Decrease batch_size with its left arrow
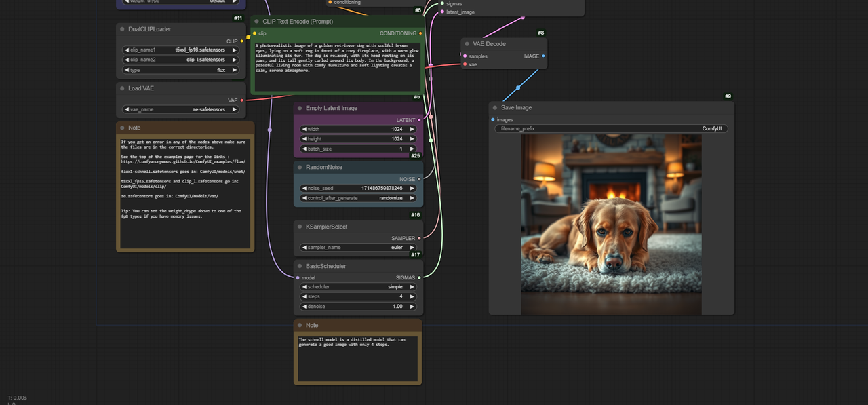The width and height of the screenshot is (868, 405). (x=304, y=149)
